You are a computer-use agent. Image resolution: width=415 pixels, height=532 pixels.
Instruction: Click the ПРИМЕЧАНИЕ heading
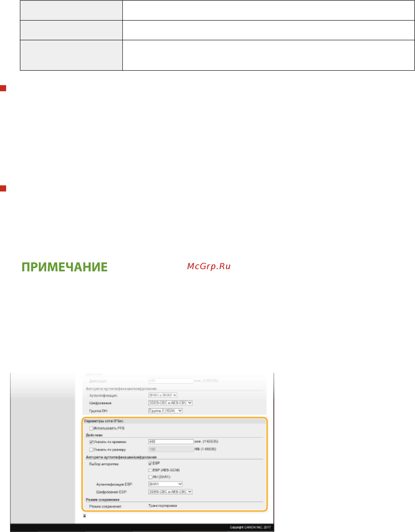pyautogui.click(x=65, y=267)
